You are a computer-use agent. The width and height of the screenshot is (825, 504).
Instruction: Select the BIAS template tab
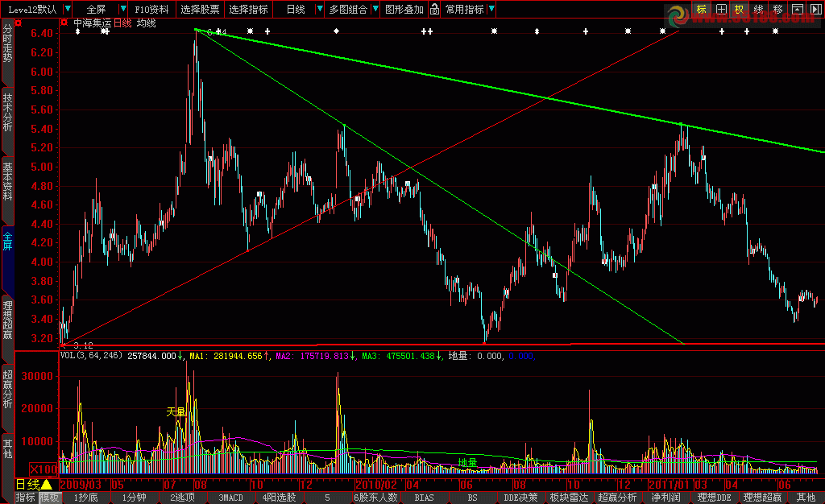(x=424, y=498)
